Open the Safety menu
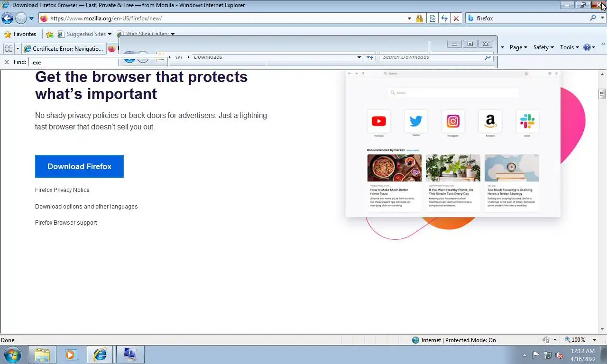This screenshot has width=607, height=364. tap(543, 47)
